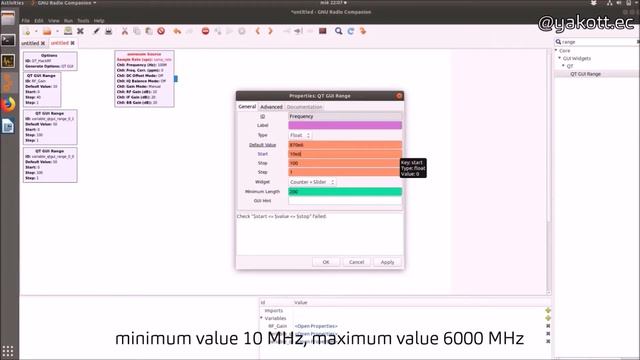
Task: Reload blocks with the blue refresh icon
Action: 351,31
